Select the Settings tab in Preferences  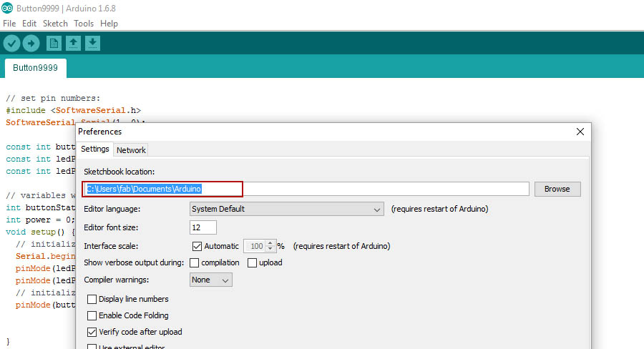tap(95, 149)
